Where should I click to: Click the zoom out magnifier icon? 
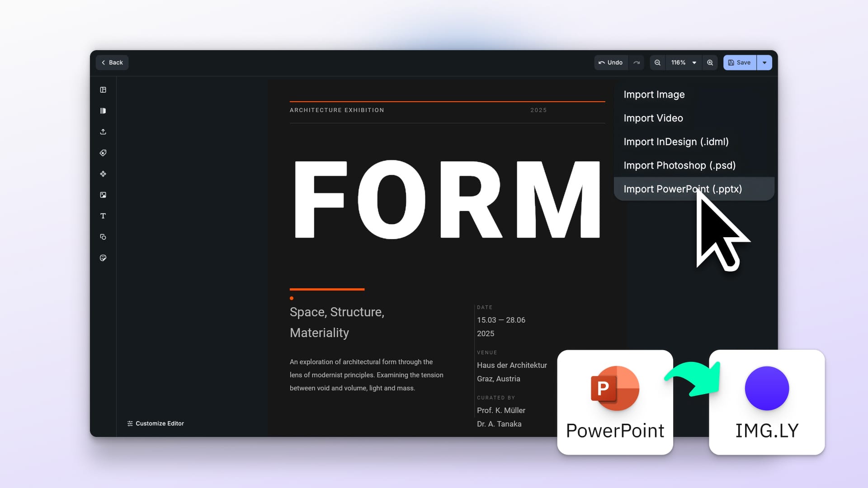pyautogui.click(x=658, y=62)
